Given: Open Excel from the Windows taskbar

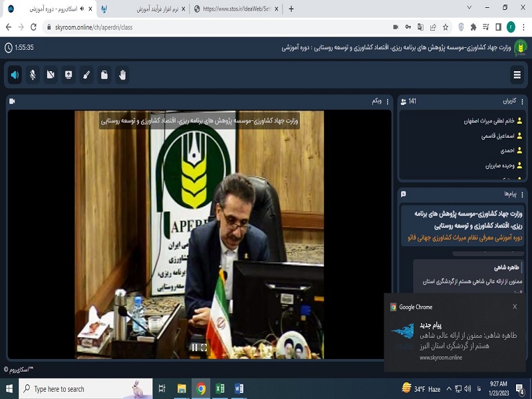Looking at the screenshot, I should coord(220,389).
